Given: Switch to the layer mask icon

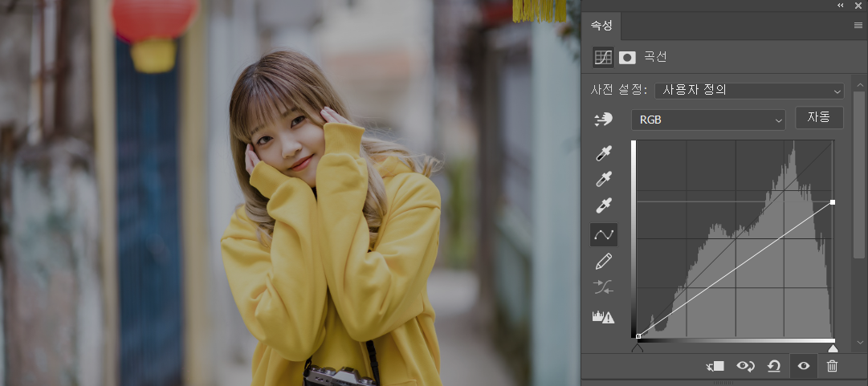Looking at the screenshot, I should click(x=627, y=58).
